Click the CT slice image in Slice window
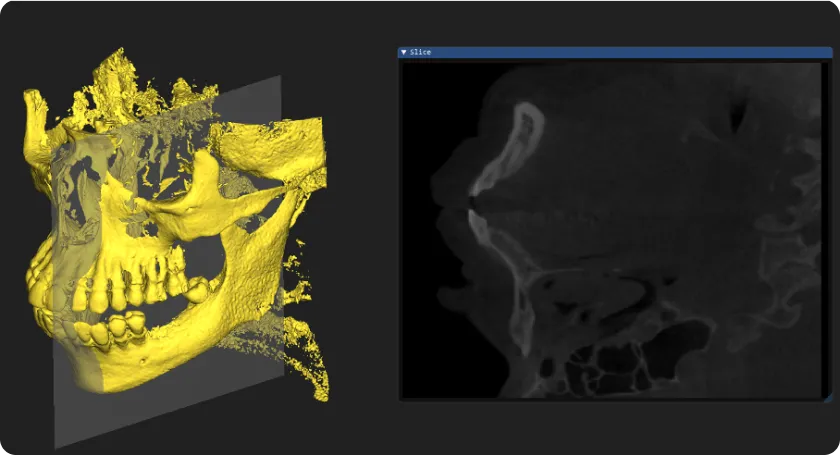This screenshot has width=840, height=455. (x=611, y=230)
